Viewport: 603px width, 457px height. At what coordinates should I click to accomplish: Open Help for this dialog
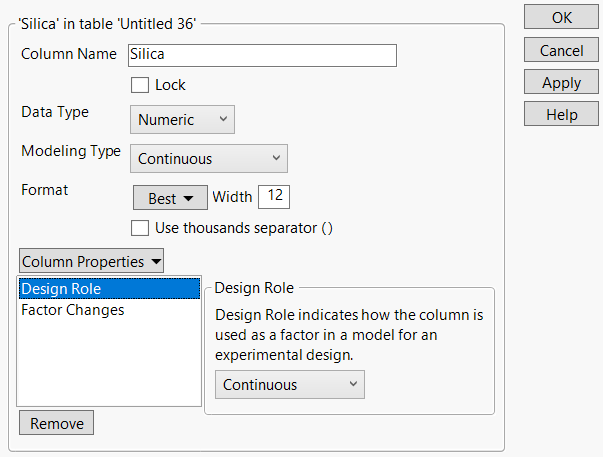click(x=562, y=115)
